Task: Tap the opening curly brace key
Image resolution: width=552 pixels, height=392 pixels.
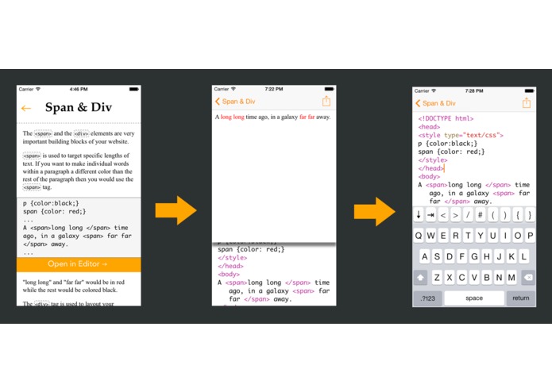Action: click(x=518, y=215)
